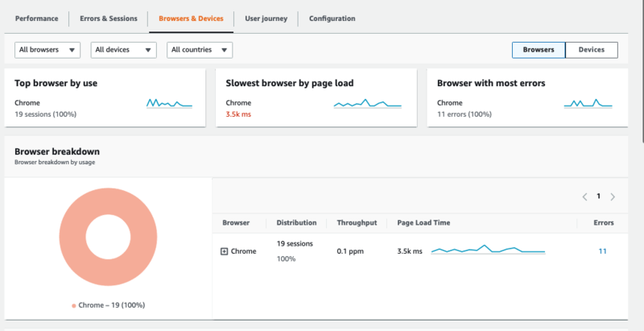Click the 'Top browser by use' heading

[56, 84]
